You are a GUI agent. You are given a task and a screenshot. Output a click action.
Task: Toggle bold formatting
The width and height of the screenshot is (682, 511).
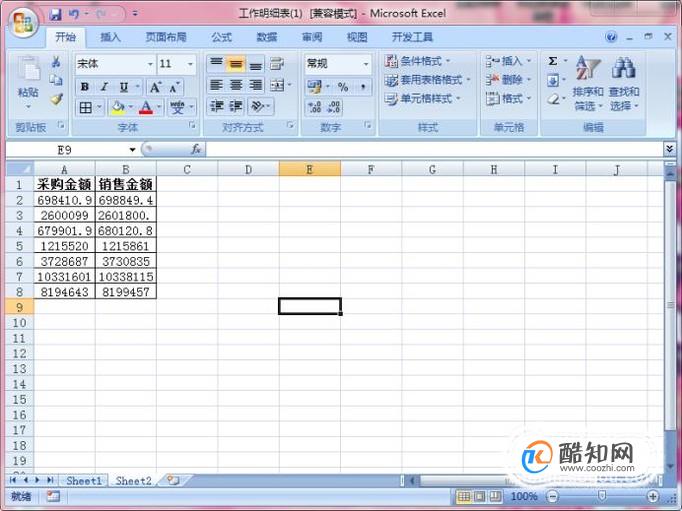click(x=85, y=87)
